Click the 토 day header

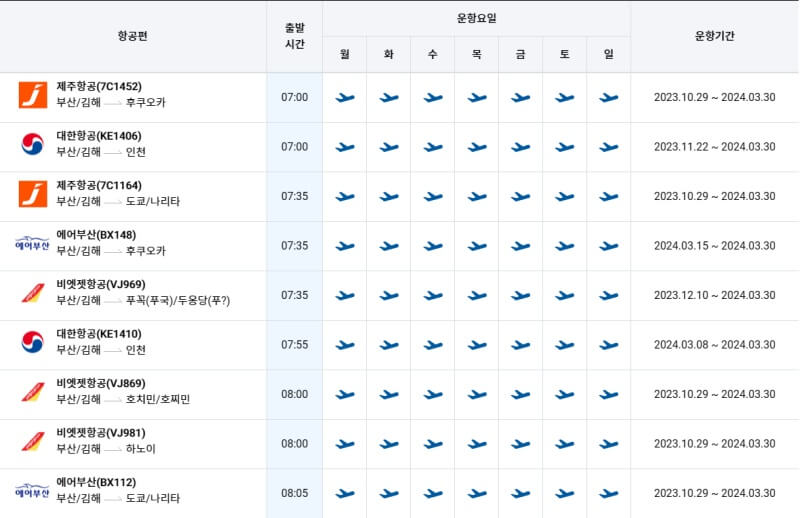565,54
